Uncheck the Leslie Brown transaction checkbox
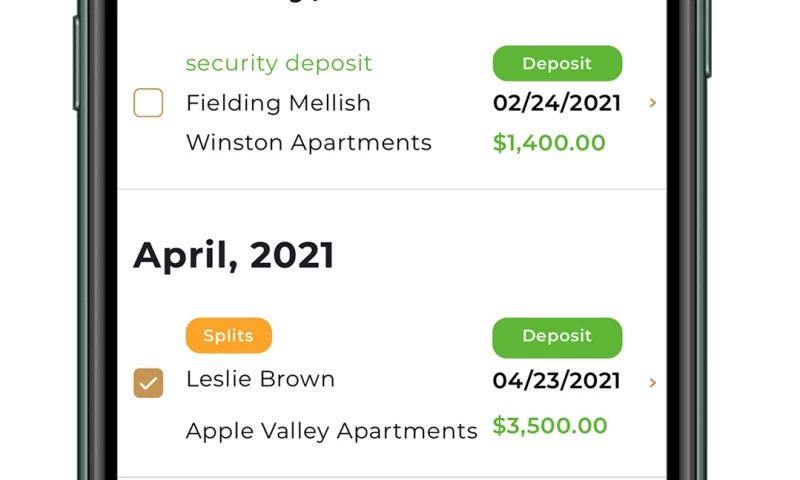 (148, 382)
